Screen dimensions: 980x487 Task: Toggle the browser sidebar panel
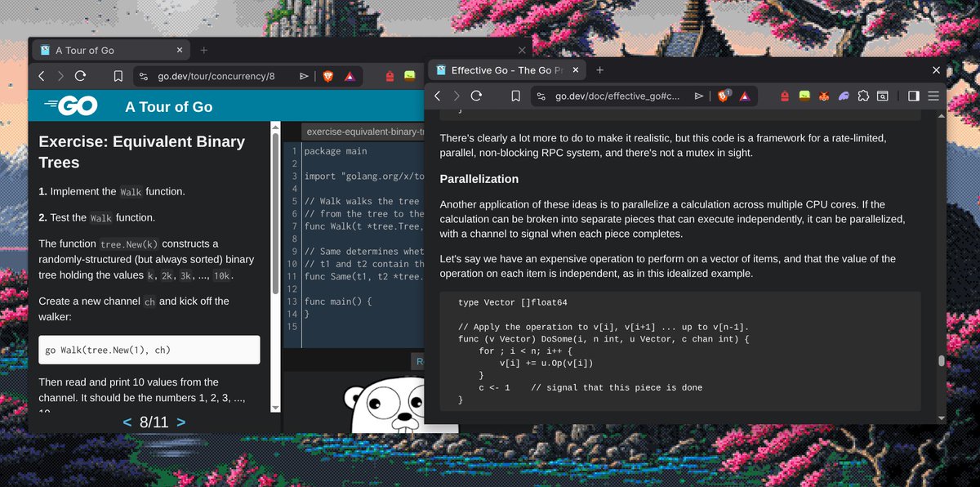[914, 96]
